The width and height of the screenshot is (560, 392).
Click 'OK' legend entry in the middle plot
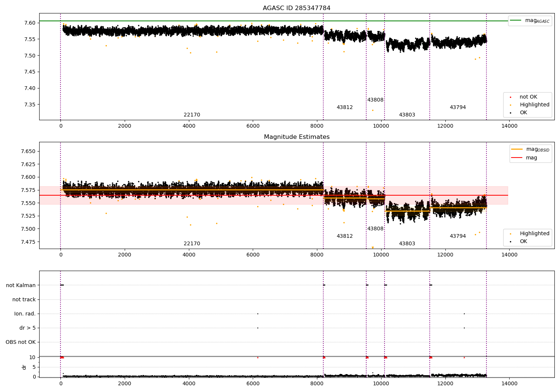pyautogui.click(x=519, y=242)
